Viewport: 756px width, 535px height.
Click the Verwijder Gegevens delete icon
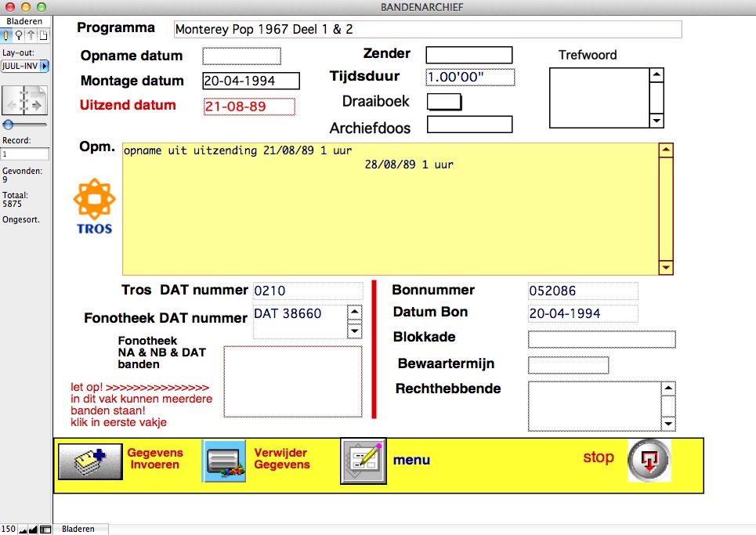[225, 461]
